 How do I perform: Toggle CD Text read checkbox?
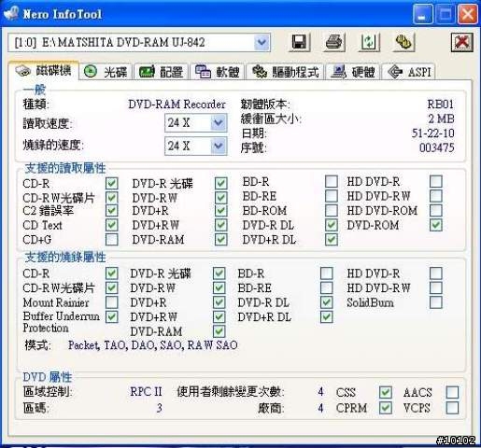(x=112, y=225)
